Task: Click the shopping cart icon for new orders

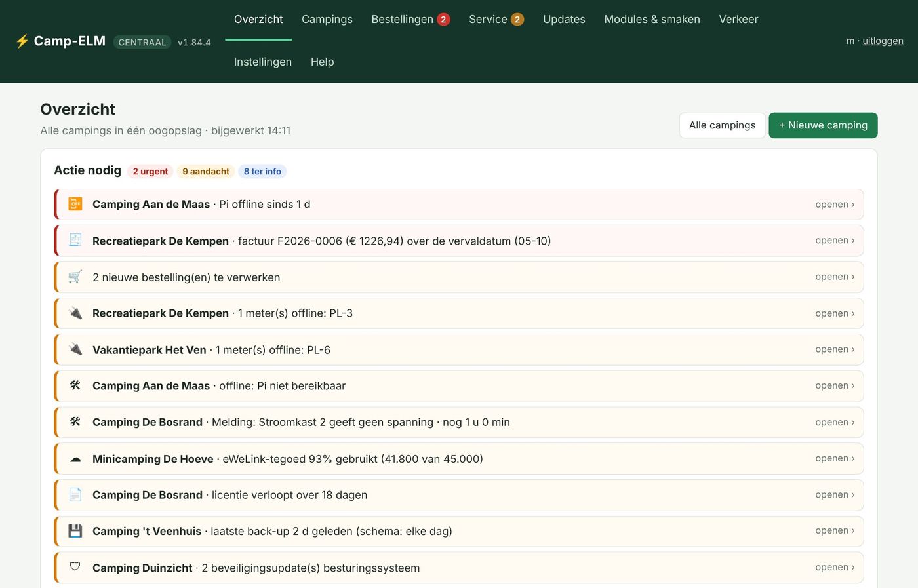Action: pos(75,277)
